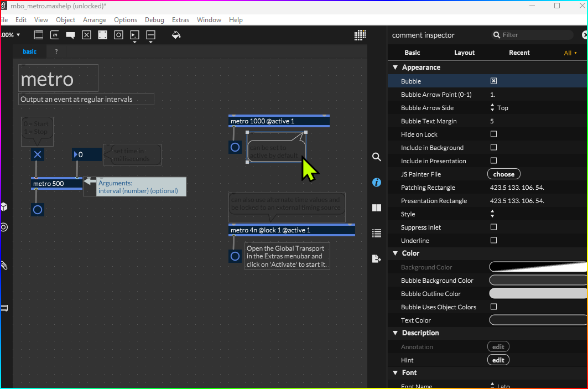The width and height of the screenshot is (588, 389).
Task: Open the Font Name dropdown
Action: 499,386
